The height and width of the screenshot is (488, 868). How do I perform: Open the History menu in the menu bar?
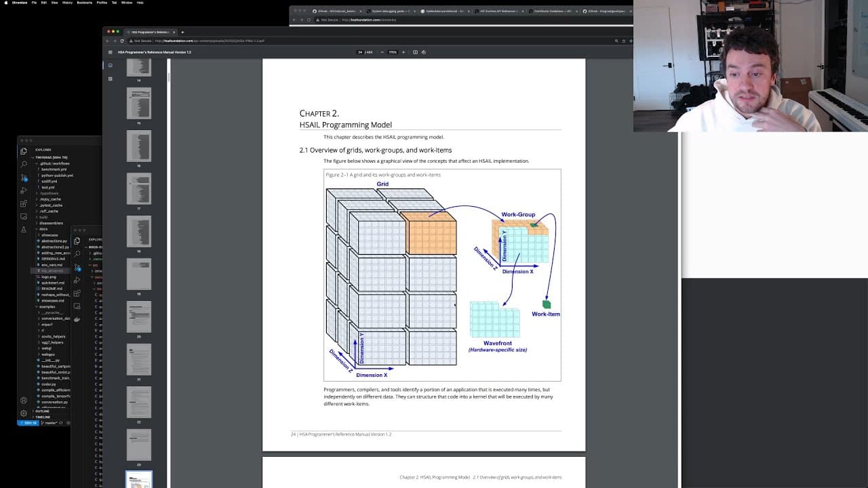pos(67,3)
